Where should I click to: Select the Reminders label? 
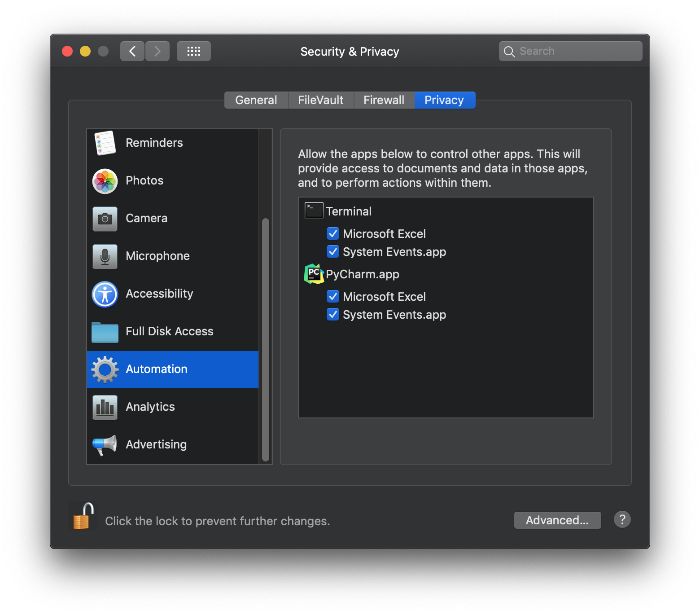154,143
